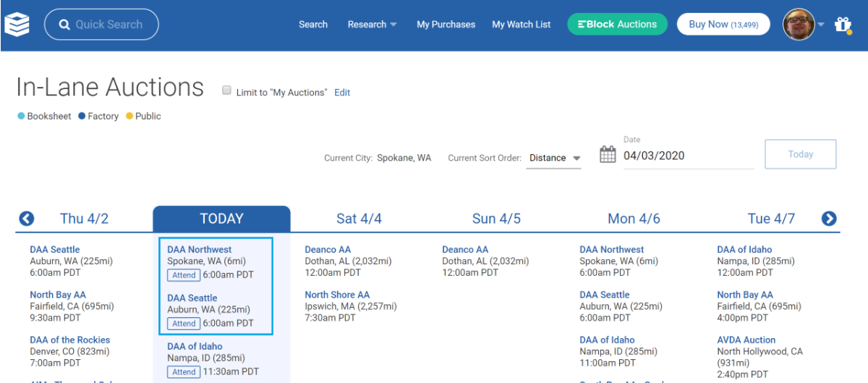Open DAA of Idaho under Mon 4/6

point(607,340)
